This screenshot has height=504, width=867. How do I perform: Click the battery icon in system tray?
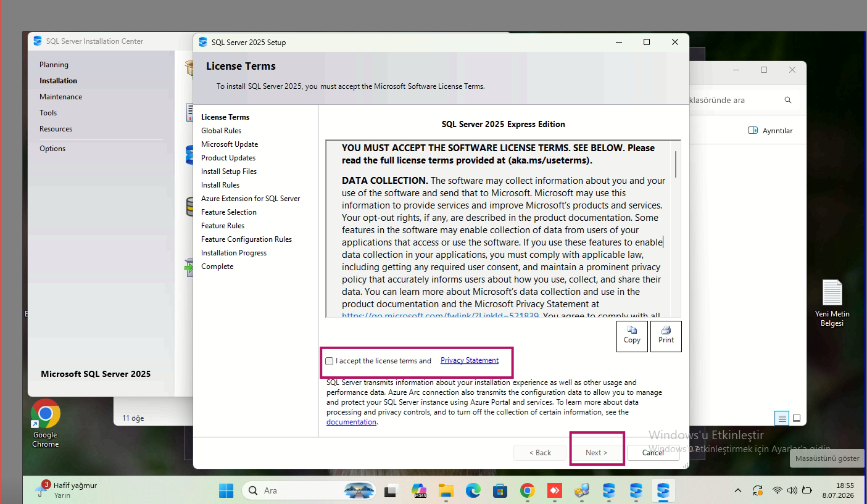[x=807, y=491]
